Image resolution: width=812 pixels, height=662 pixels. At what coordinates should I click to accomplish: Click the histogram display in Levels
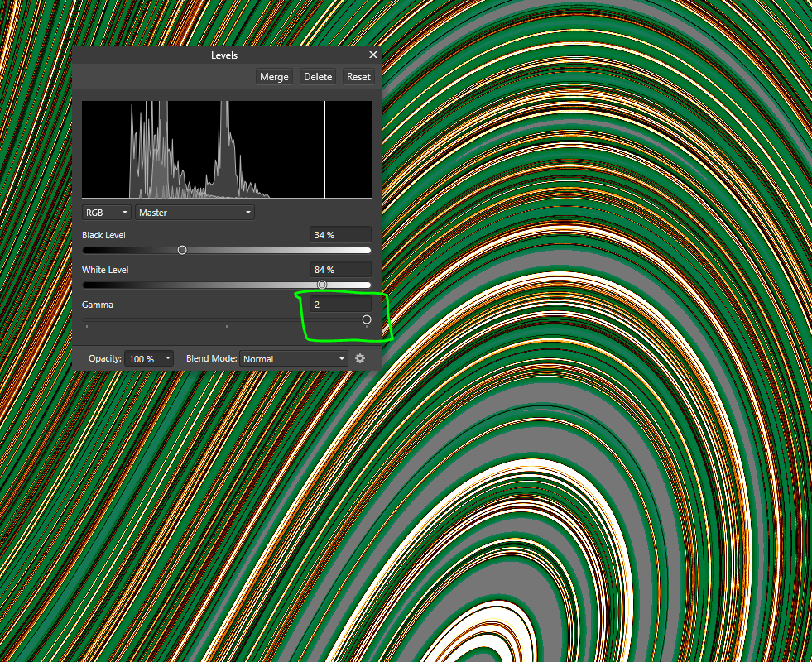[227, 150]
